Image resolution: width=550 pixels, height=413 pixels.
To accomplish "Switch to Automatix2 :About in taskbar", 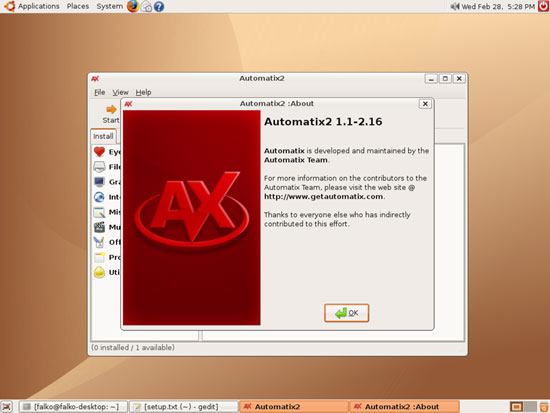I will (404, 407).
